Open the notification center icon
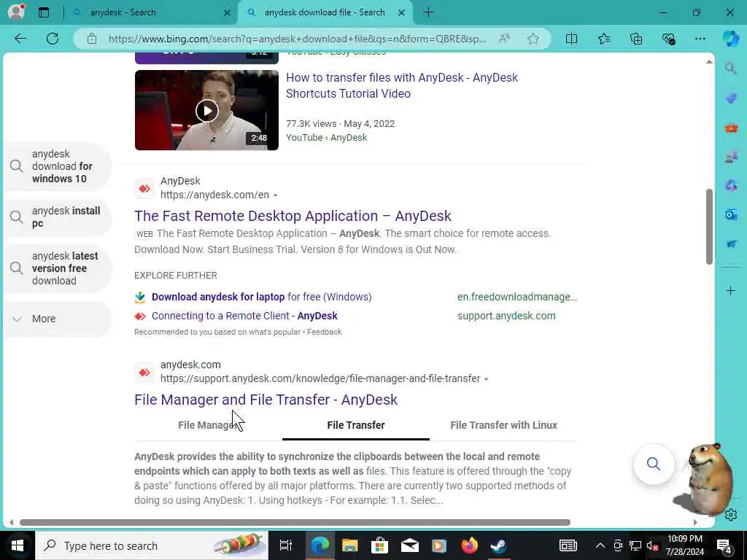The width and height of the screenshot is (747, 560). [x=724, y=546]
